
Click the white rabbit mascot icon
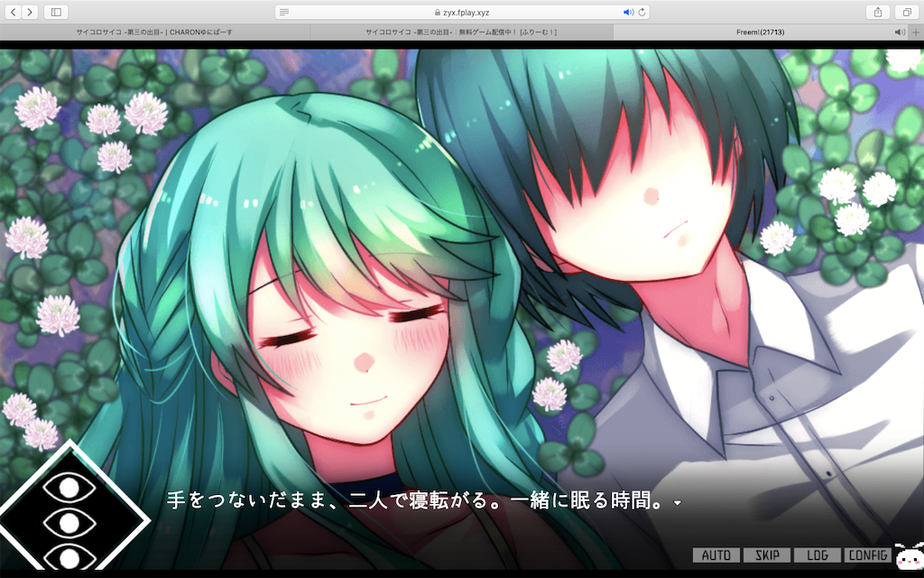point(910,556)
